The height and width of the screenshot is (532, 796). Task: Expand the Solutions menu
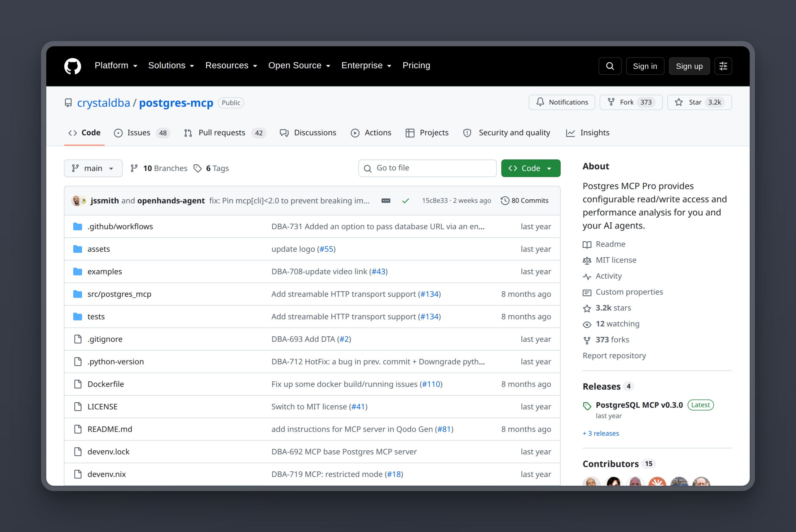pyautogui.click(x=171, y=66)
